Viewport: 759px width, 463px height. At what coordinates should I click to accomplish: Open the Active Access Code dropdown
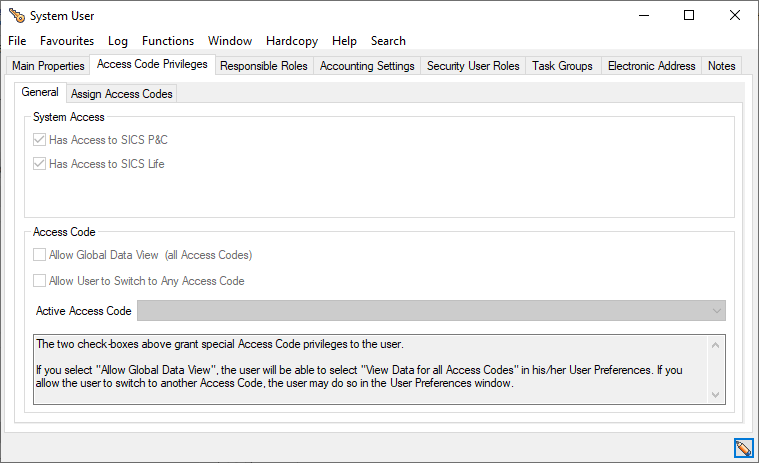point(431,311)
